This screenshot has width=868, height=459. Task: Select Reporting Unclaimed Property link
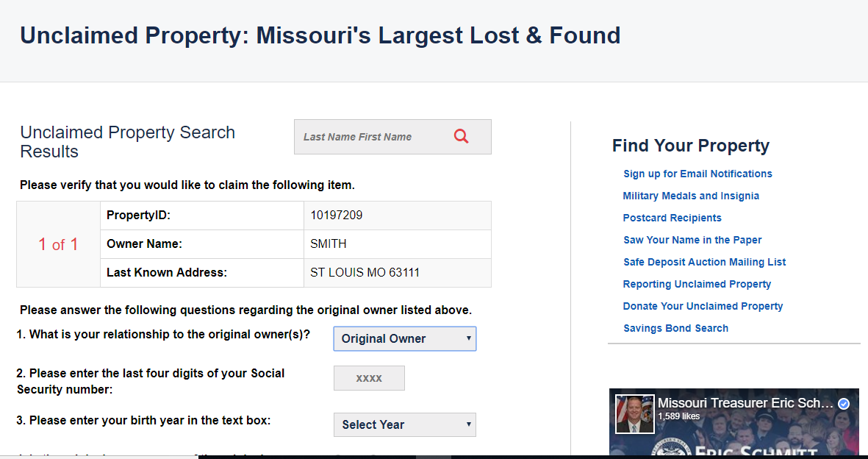pos(697,284)
